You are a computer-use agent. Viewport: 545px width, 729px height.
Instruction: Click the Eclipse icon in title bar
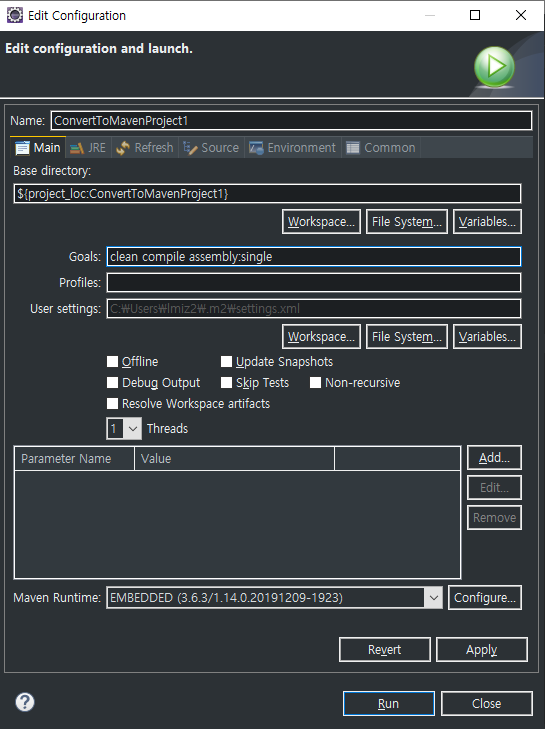point(15,15)
